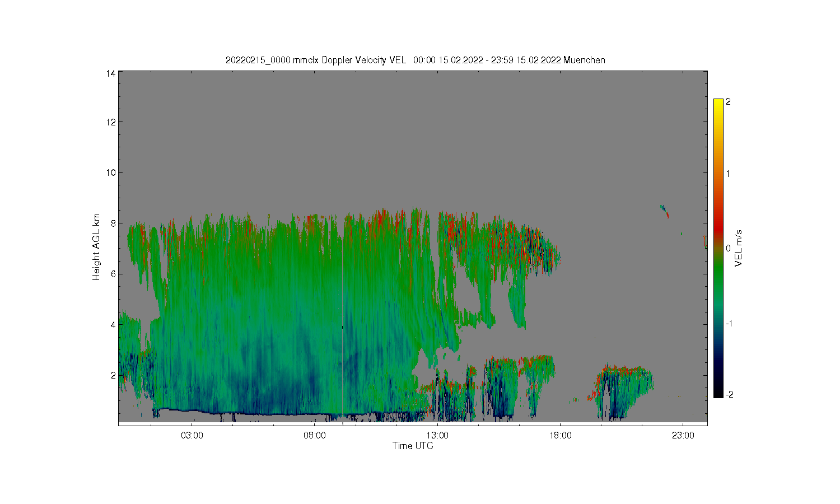The image size is (840, 504).
Task: Click the 14 km height tick label
Action: [111, 73]
